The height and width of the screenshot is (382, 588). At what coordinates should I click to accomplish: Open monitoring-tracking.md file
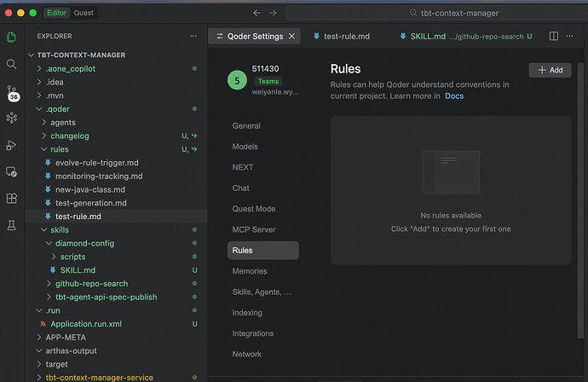99,176
